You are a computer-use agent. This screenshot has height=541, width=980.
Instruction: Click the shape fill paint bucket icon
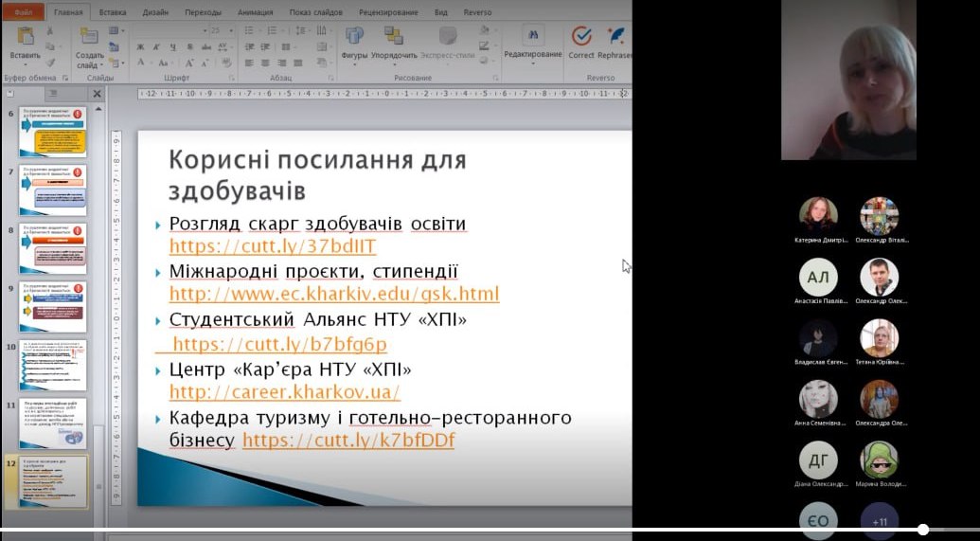(x=485, y=30)
